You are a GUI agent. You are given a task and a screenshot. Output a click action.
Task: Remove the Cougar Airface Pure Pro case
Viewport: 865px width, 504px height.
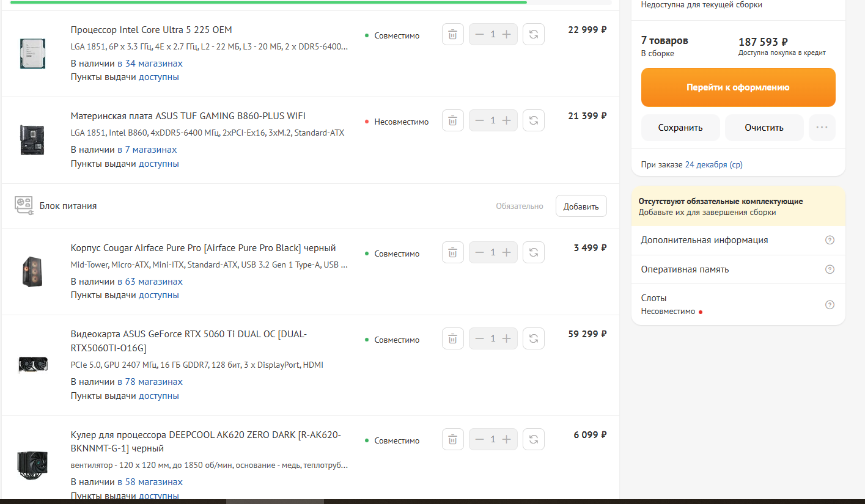[x=453, y=252]
